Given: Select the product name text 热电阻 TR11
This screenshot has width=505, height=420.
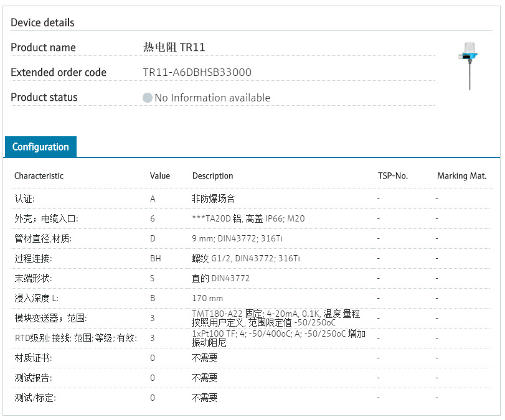Looking at the screenshot, I should point(174,47).
